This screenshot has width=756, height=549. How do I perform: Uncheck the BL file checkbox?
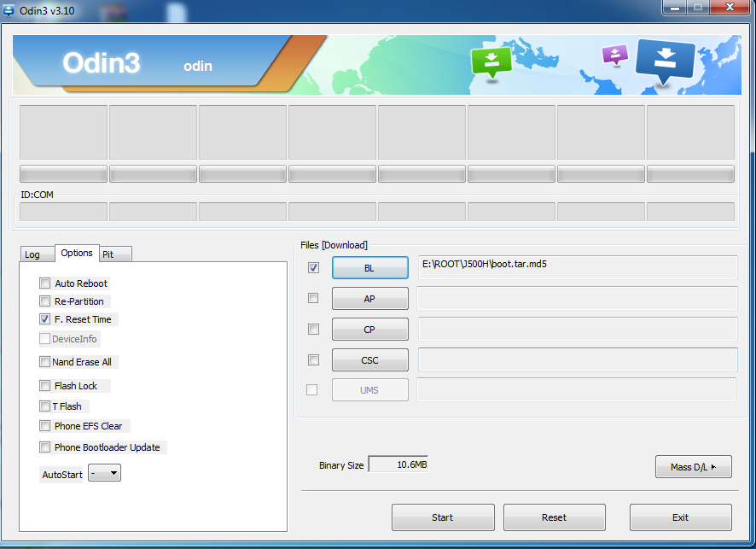pyautogui.click(x=313, y=268)
